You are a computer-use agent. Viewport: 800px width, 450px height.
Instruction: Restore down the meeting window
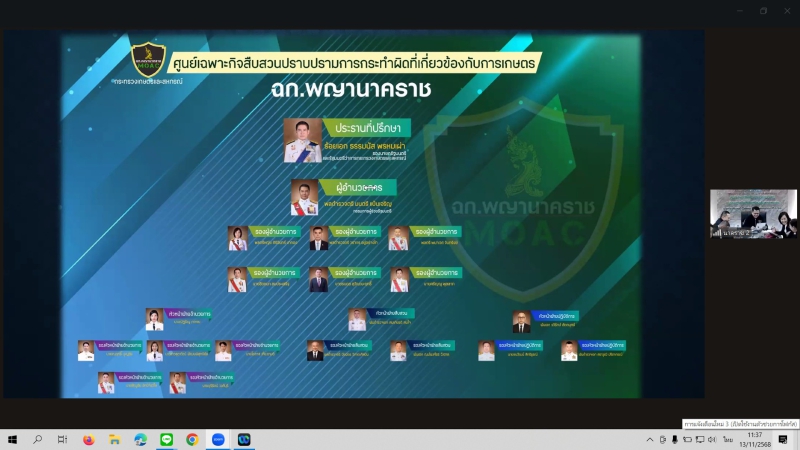pyautogui.click(x=763, y=11)
